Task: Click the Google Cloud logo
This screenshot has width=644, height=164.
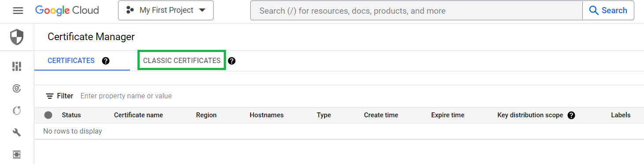Action: pos(67,11)
